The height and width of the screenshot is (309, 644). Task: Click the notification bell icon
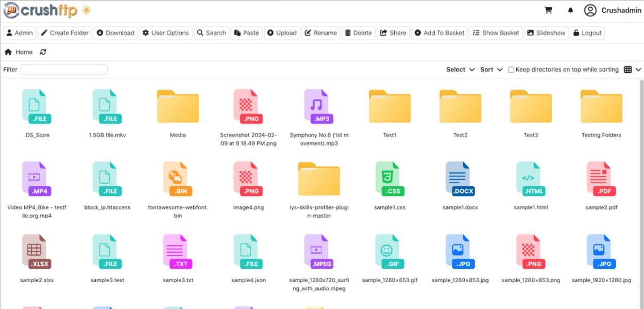point(570,10)
